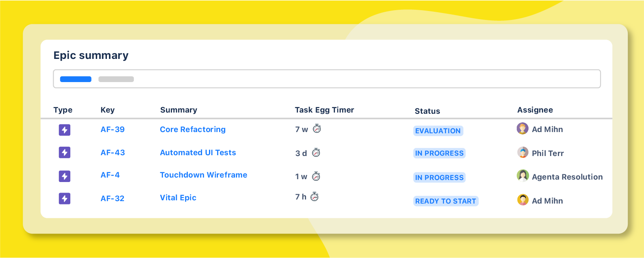Click Phil Terr's avatar

tap(523, 152)
